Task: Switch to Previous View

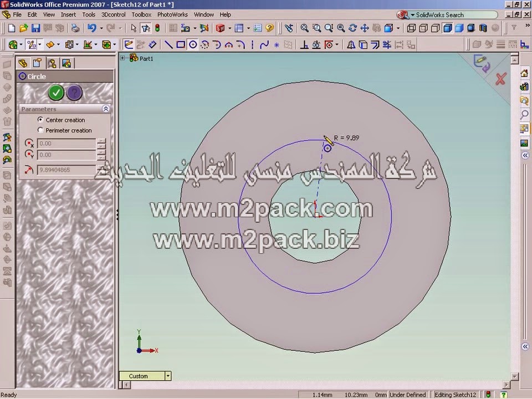Action: click(x=289, y=28)
